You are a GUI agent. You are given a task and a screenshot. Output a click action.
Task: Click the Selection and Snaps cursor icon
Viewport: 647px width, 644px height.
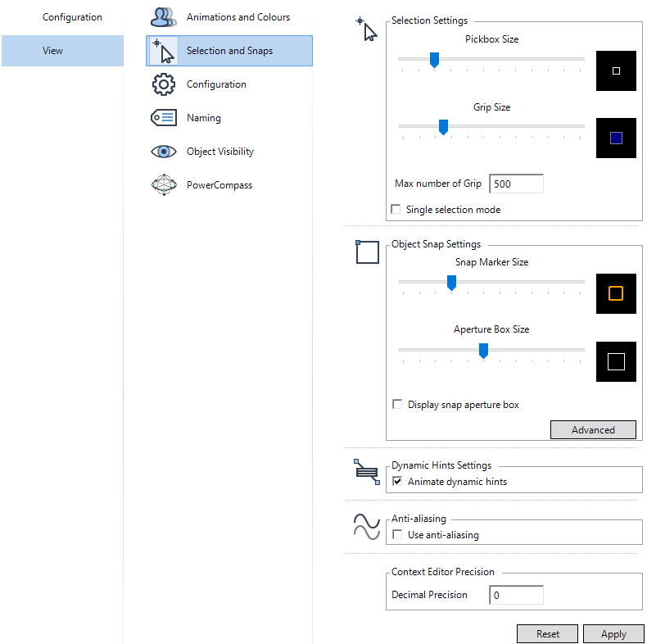pyautogui.click(x=164, y=51)
